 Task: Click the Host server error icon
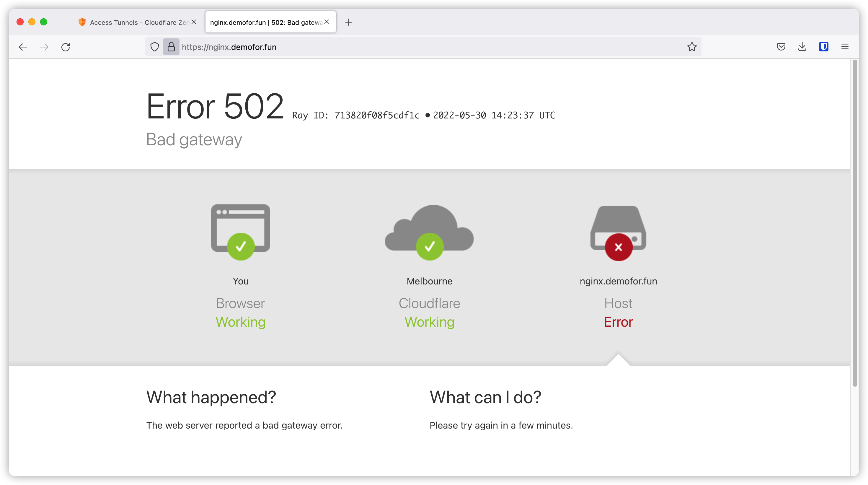618,232
